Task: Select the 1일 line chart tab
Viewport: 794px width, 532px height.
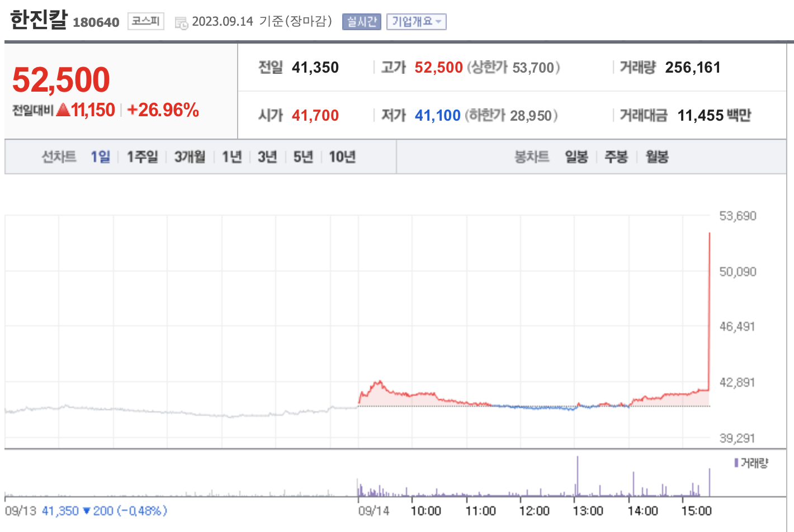Action: 101,157
